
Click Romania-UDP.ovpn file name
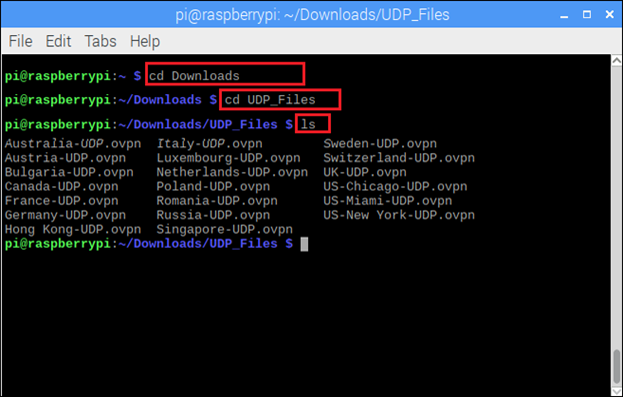coord(217,201)
